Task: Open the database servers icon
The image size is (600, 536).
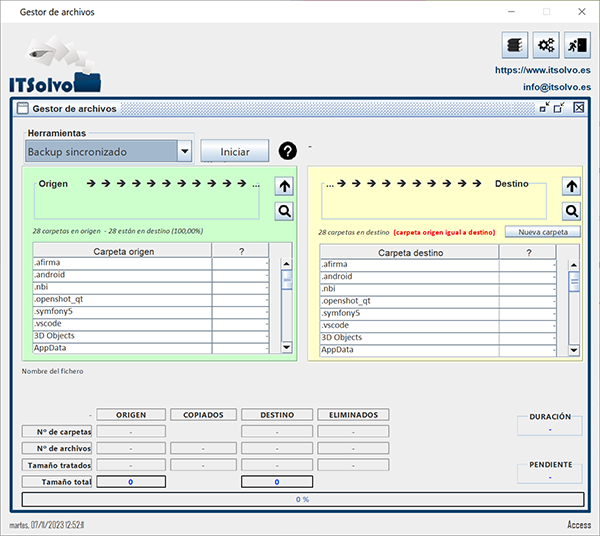Action: (514, 45)
